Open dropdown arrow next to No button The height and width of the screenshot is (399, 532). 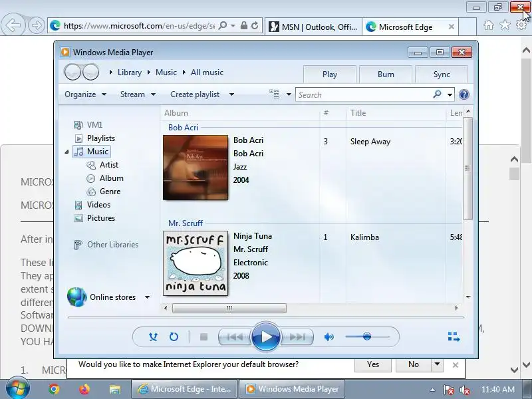pyautogui.click(x=437, y=364)
